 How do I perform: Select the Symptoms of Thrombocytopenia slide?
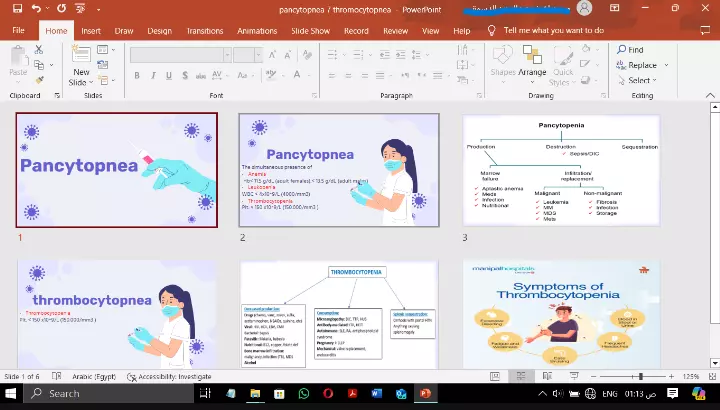pyautogui.click(x=561, y=315)
